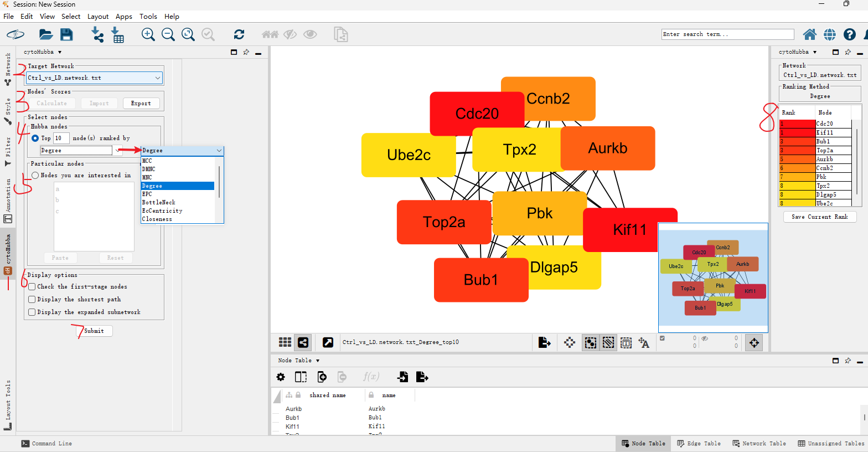Click the Export Network icon below the canvas
Image resolution: width=868 pixels, height=452 pixels.
click(544, 342)
